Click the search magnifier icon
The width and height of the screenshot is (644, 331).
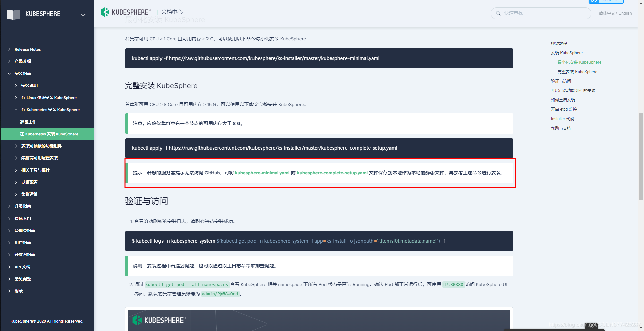[x=498, y=13]
